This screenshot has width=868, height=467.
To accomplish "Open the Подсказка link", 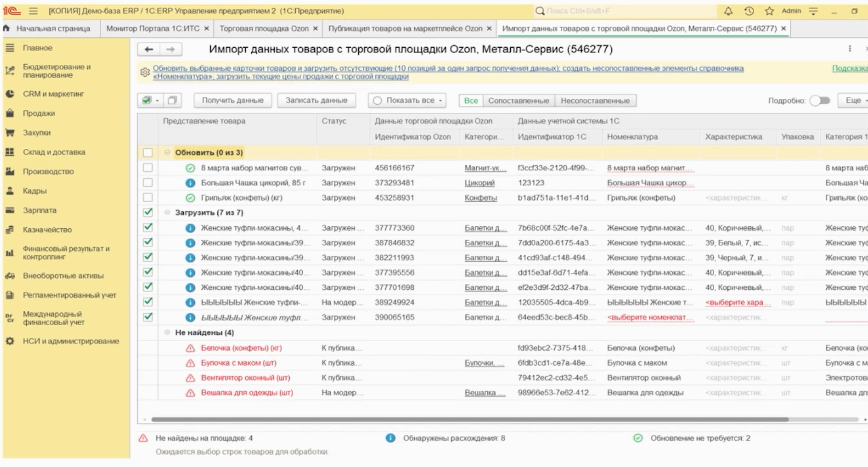I will pos(850,68).
